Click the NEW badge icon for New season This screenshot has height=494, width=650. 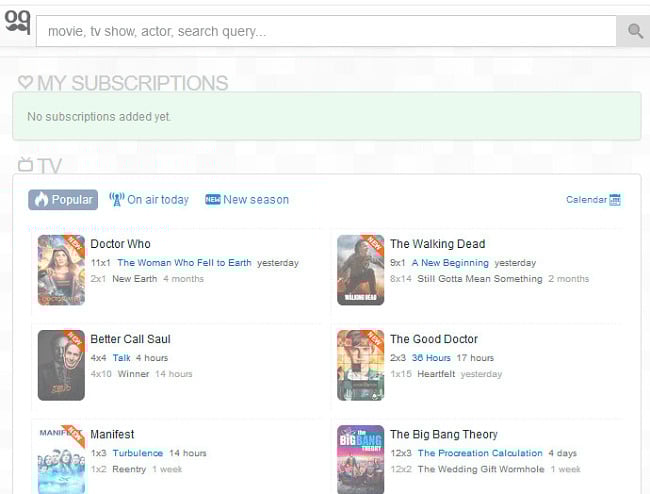[213, 200]
